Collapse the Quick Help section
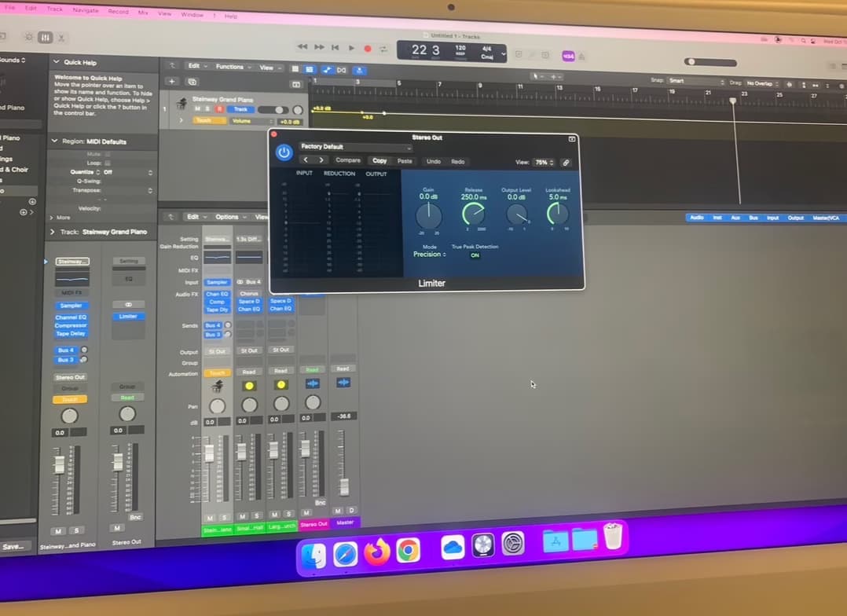 (56, 62)
